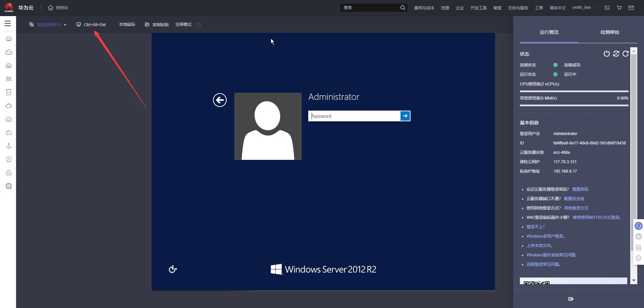The width and height of the screenshot is (644, 308).
Task: Click the search magnifier icon
Action: [402, 8]
